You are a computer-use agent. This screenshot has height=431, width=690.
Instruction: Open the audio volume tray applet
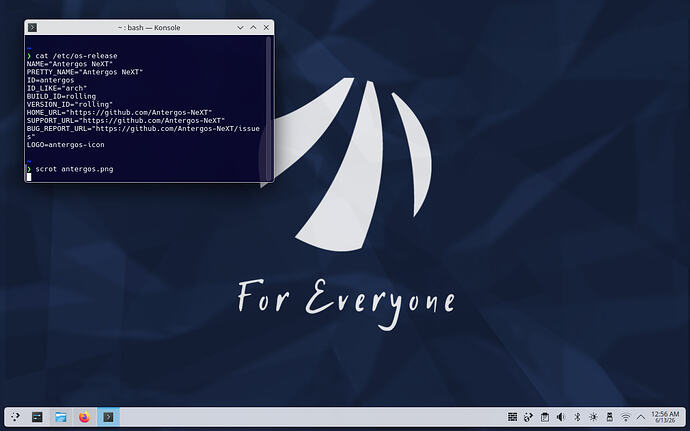pos(561,416)
